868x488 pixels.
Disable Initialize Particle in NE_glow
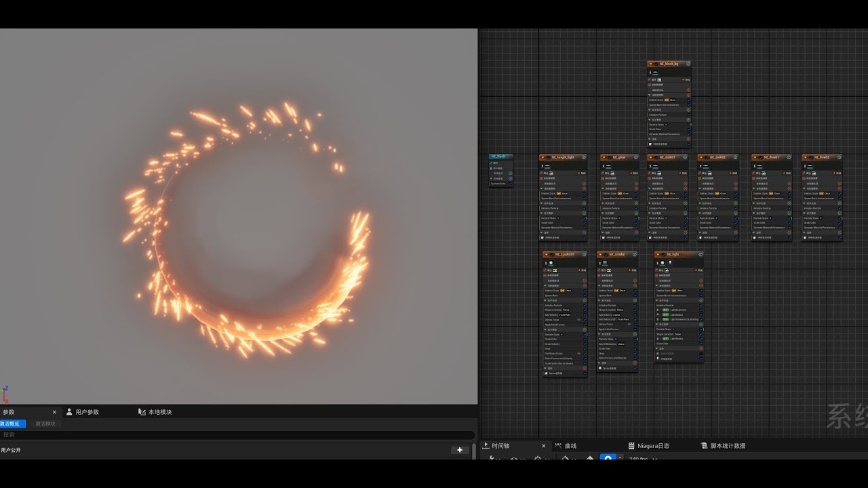(x=635, y=208)
